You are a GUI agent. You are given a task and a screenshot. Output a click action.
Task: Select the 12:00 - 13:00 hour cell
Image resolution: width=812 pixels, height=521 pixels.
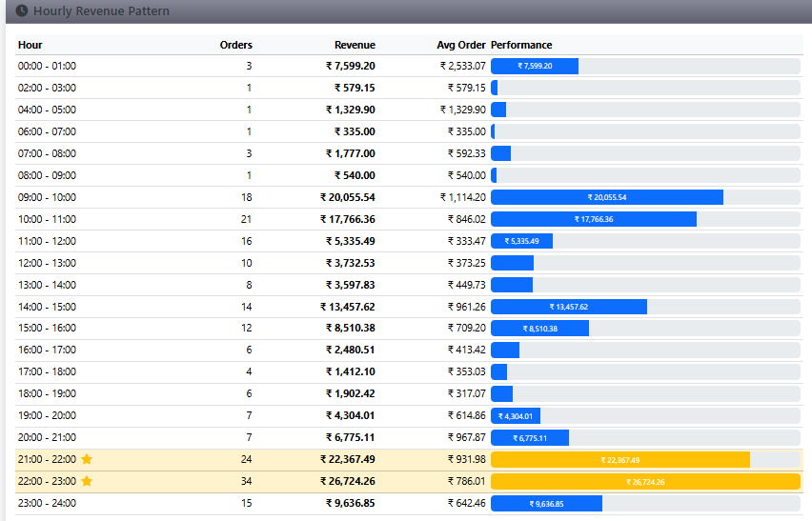47,263
